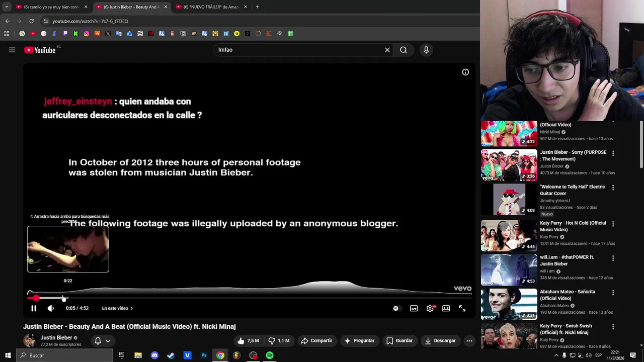644x362 pixels.
Task: Open the Windows Start menu
Action: click(8, 355)
